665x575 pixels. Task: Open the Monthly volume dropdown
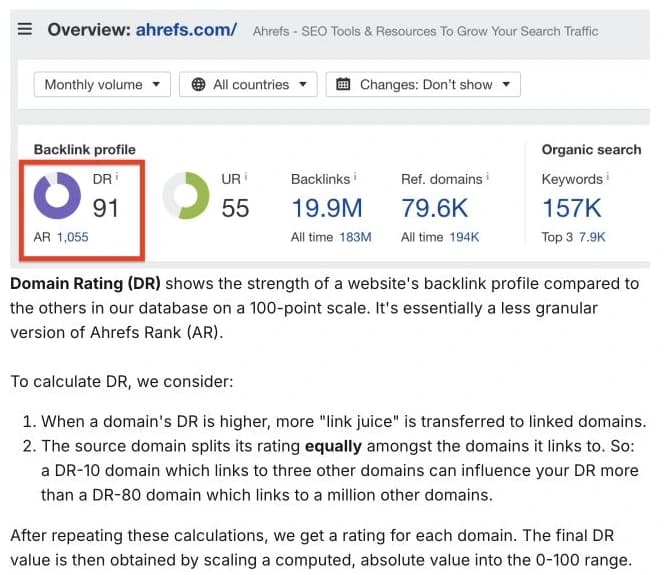[102, 84]
